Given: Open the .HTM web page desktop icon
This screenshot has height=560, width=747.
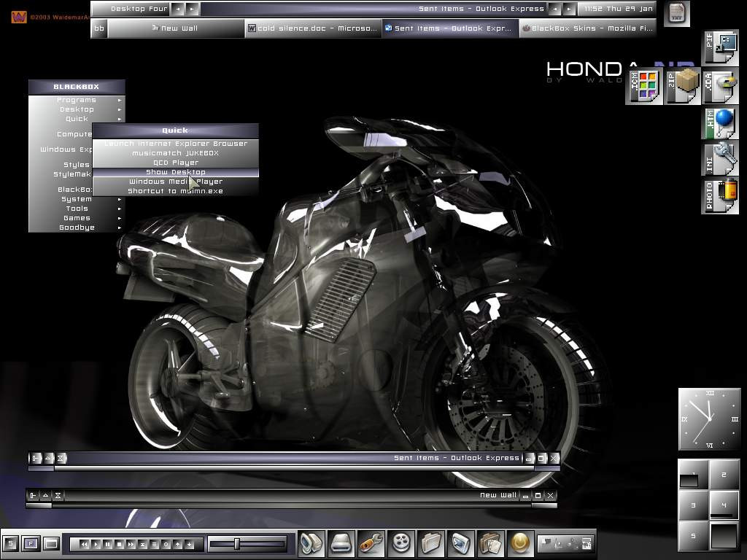Looking at the screenshot, I should (x=720, y=122).
